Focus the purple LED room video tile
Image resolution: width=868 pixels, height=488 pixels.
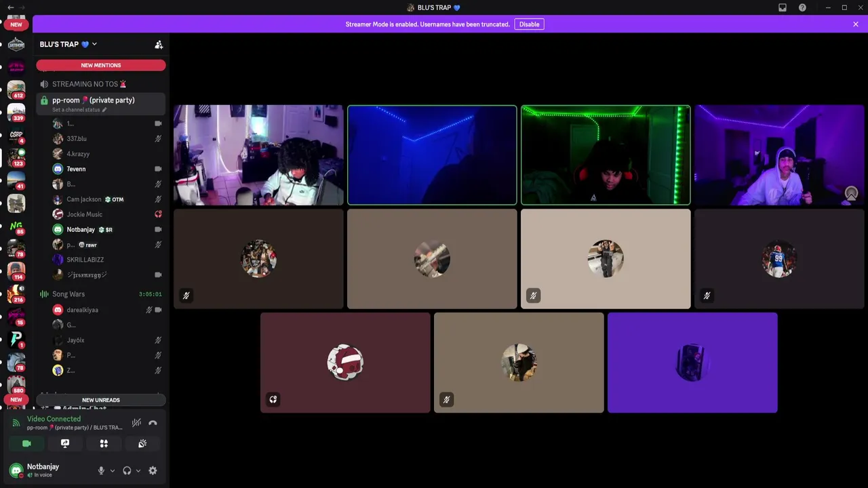point(779,155)
